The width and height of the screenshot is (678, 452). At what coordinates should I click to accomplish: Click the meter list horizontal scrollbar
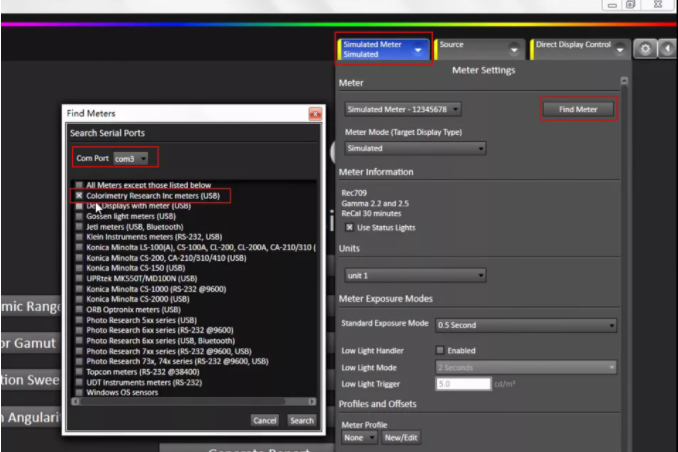[x=183, y=402]
